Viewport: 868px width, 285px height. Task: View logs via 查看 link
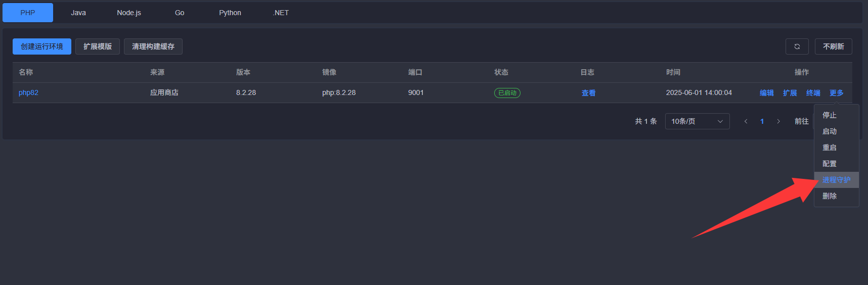588,93
